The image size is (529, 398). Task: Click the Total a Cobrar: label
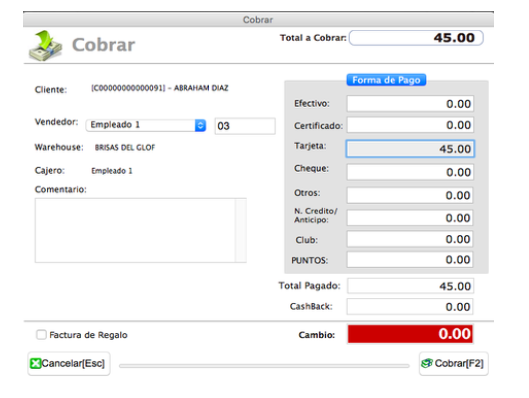[x=313, y=38]
